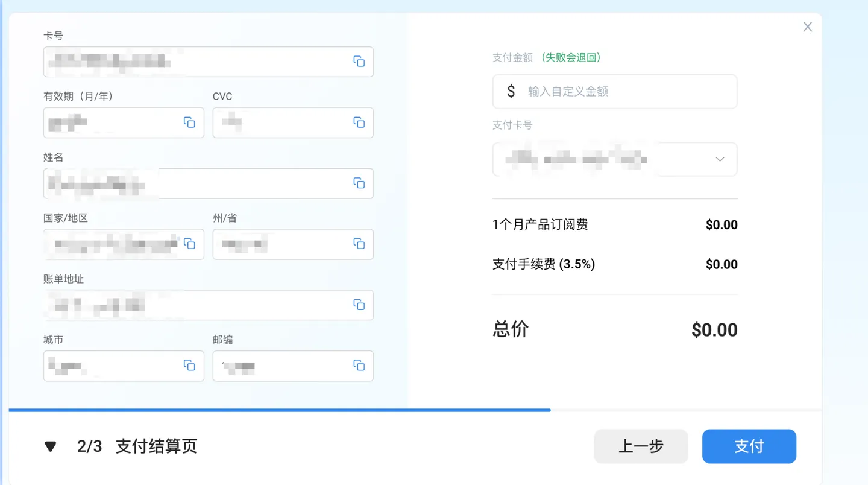Copy the 有效期 expiration date

(x=190, y=122)
